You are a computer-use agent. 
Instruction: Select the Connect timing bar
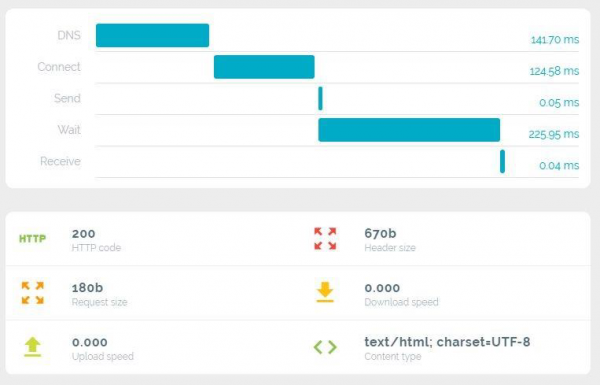[264, 67]
